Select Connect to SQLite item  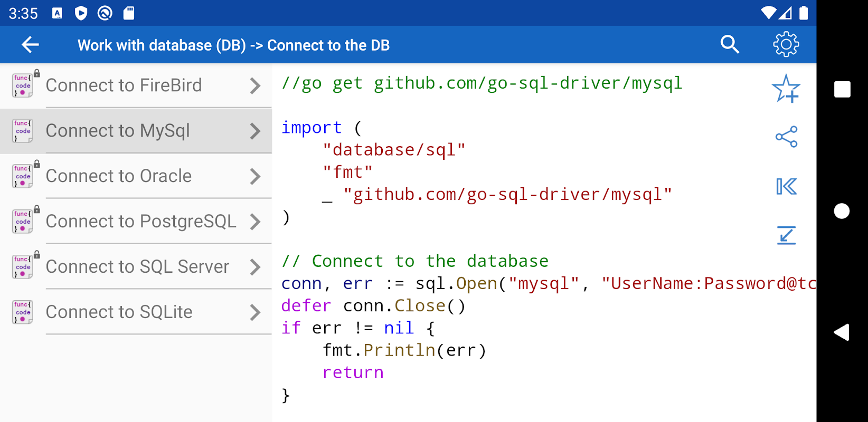136,312
